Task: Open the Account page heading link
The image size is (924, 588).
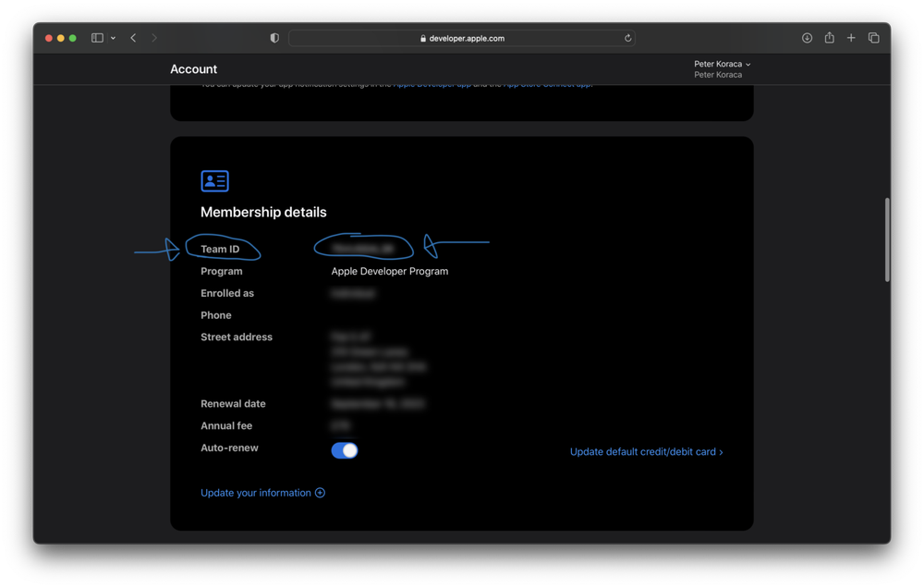Action: click(x=193, y=69)
